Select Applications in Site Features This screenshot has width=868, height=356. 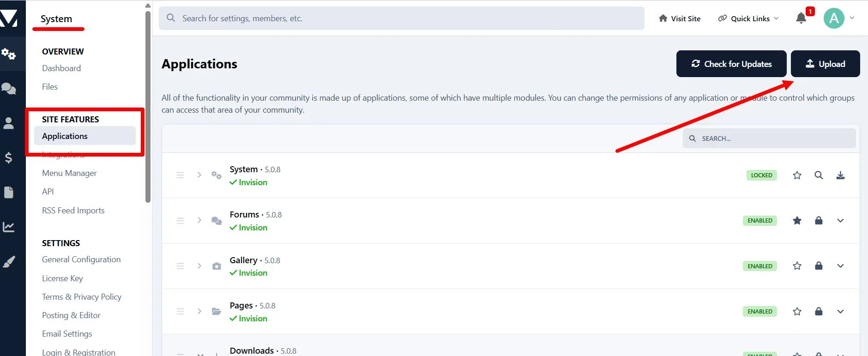pyautogui.click(x=85, y=136)
